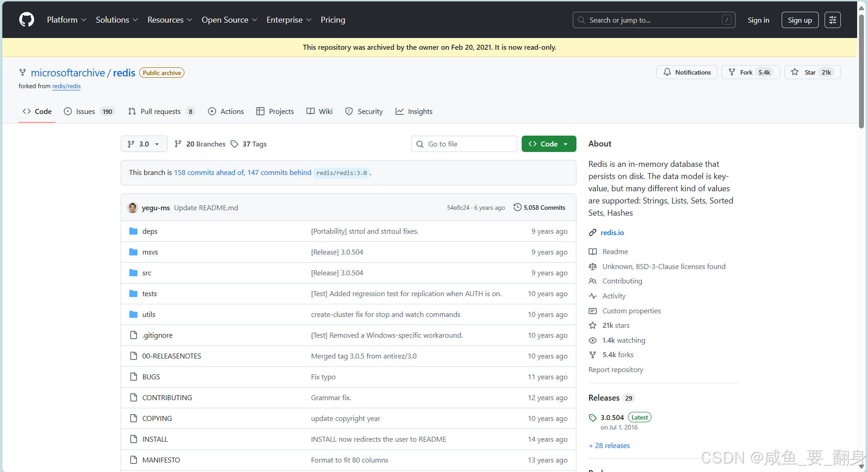
Task: Click the release tag icon next to 3.0.504
Action: tap(593, 418)
